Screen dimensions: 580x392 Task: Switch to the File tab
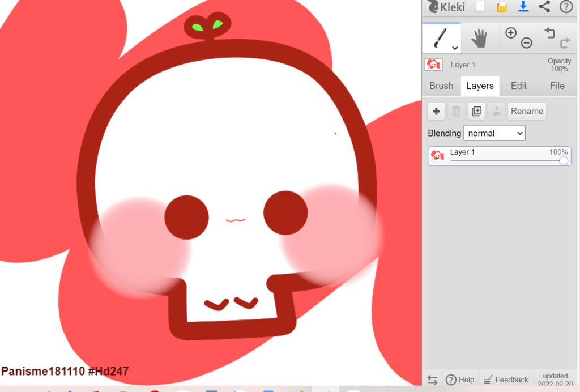click(557, 86)
